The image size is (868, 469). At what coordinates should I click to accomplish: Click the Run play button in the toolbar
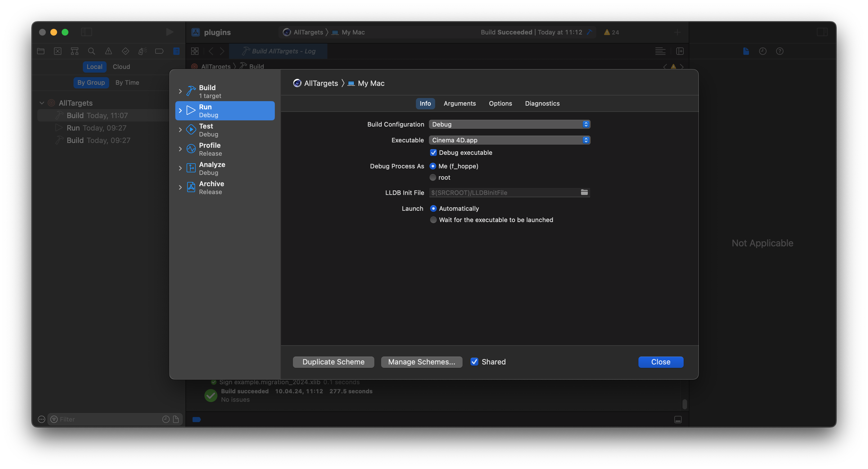point(169,32)
